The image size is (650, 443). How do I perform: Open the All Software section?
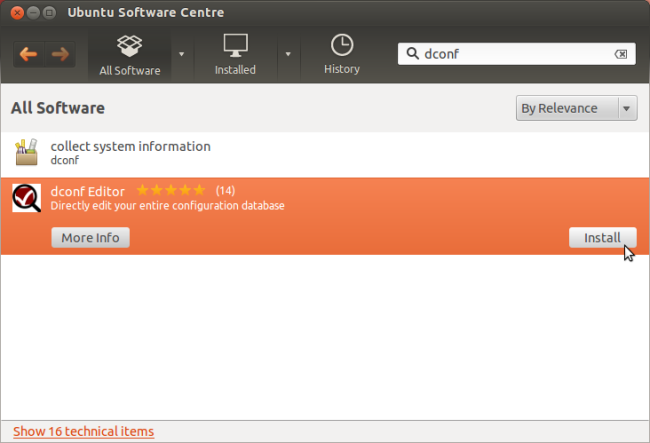point(130,55)
